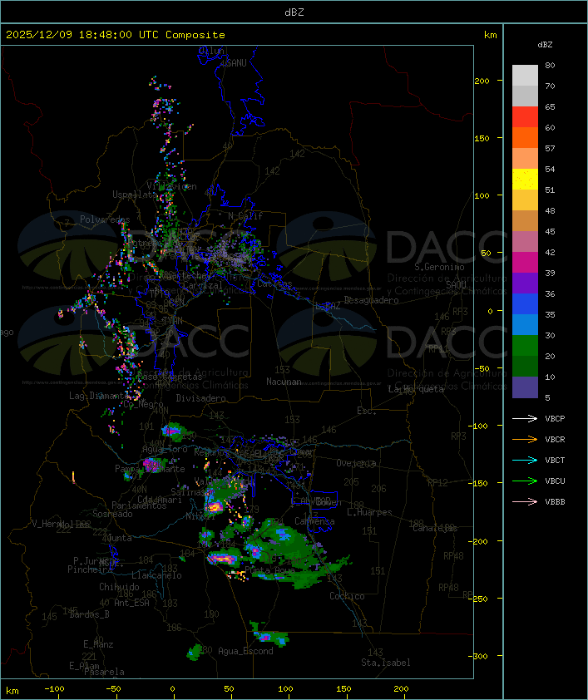Click the Agua_Escond map label
Image resolution: width=588 pixels, height=700 pixels.
click(245, 651)
